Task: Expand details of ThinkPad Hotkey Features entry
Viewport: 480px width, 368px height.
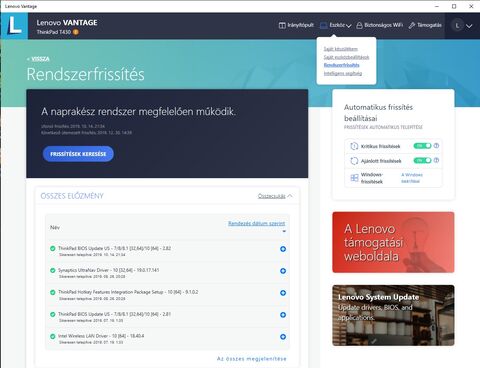Action: [283, 293]
